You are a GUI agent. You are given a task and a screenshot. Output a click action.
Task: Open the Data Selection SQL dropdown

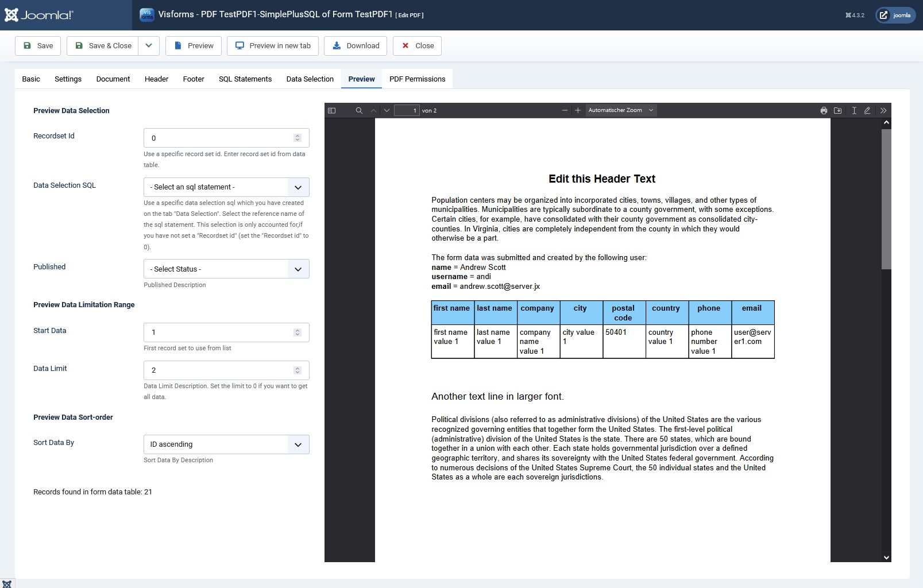226,187
